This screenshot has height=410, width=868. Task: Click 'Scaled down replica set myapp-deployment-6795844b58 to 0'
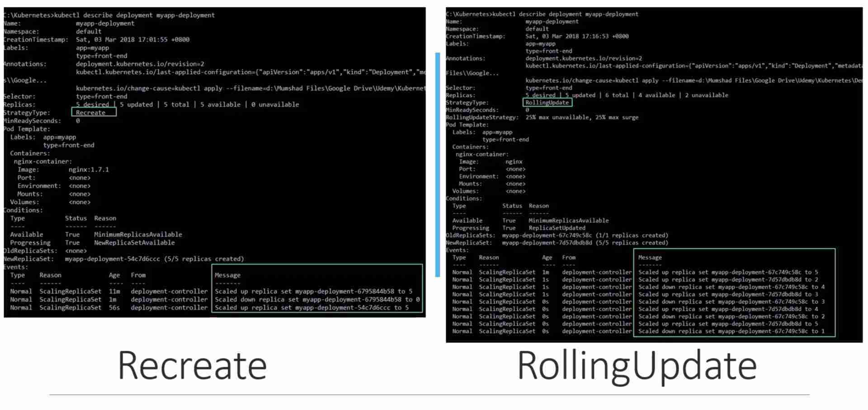point(317,300)
